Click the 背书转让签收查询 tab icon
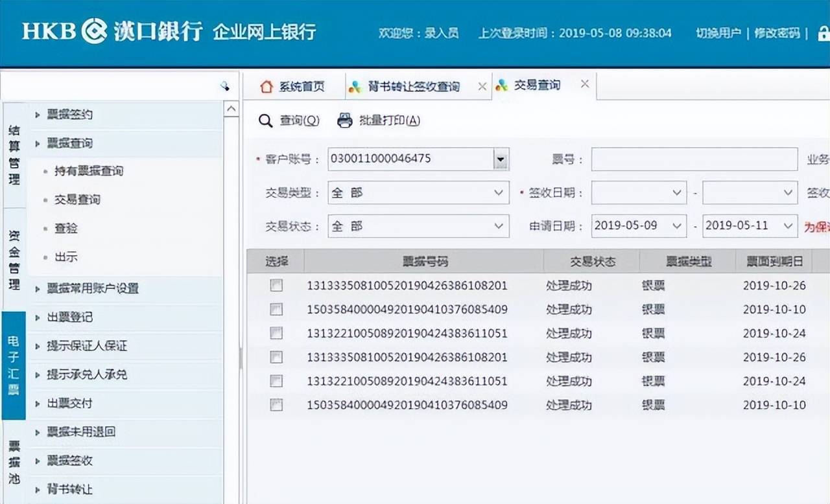 [x=355, y=87]
